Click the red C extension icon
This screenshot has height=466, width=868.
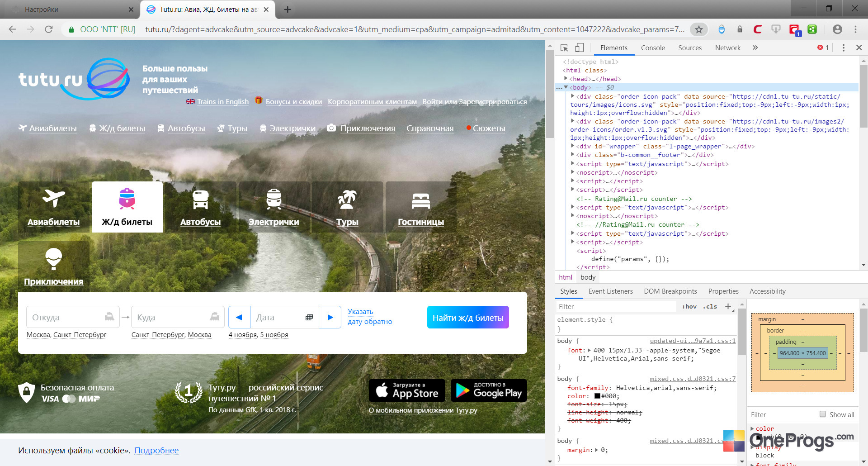point(758,29)
